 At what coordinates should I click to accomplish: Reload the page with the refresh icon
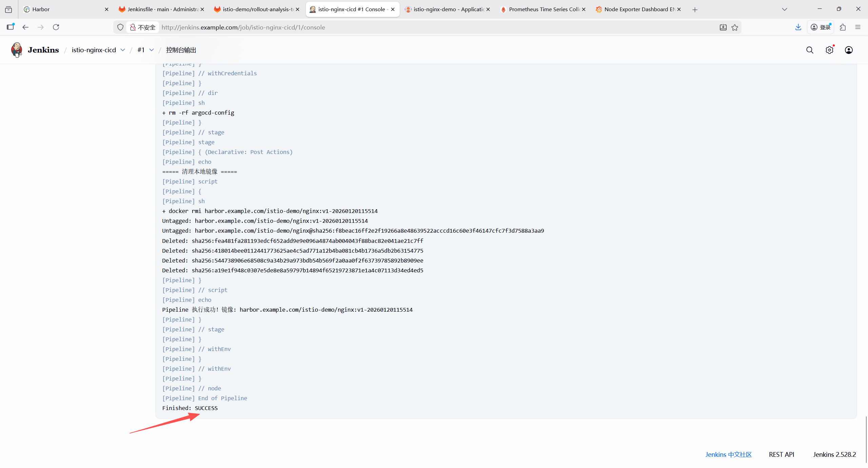tap(56, 27)
